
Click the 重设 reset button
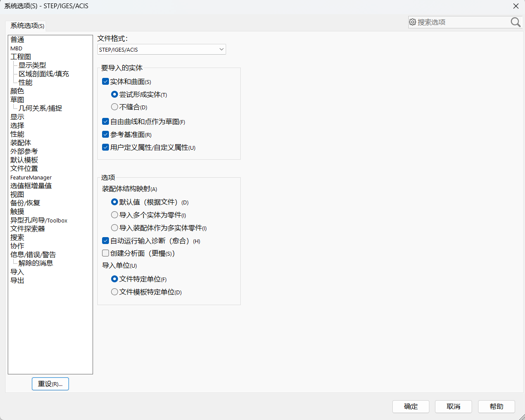[x=50, y=384]
